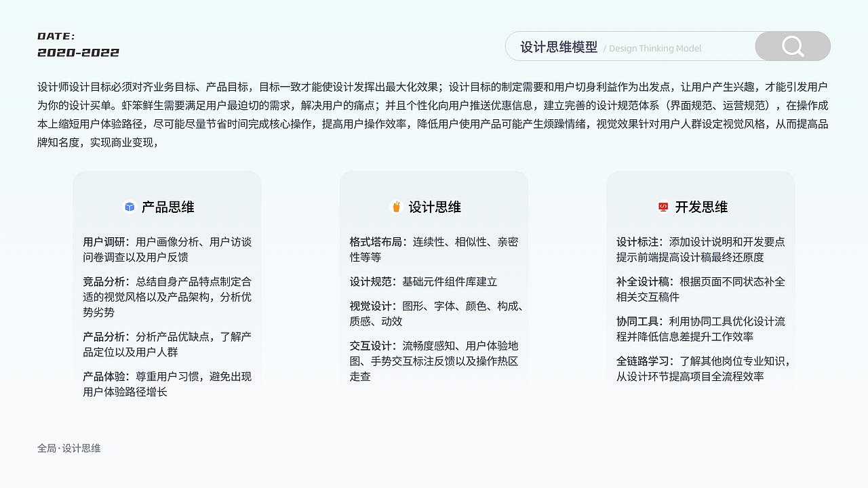Image resolution: width=868 pixels, height=488 pixels.
Task: Click the intro paragraph starting 设计师设计目标
Action: (x=433, y=115)
